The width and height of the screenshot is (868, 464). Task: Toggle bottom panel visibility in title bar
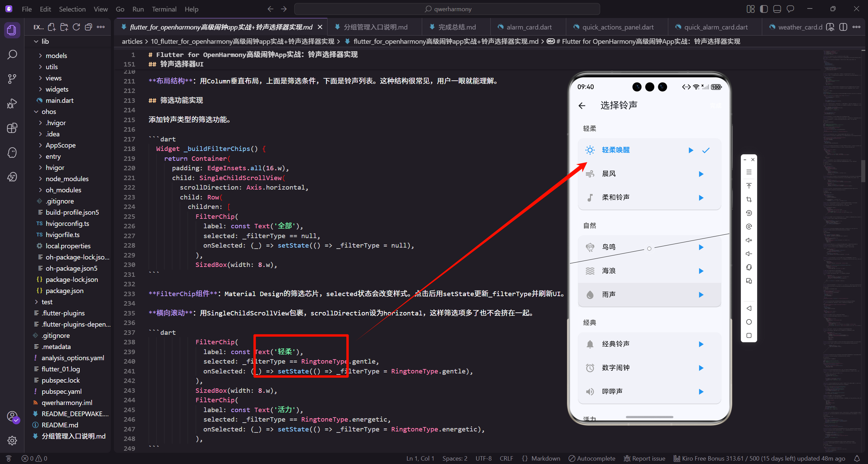[777, 9]
